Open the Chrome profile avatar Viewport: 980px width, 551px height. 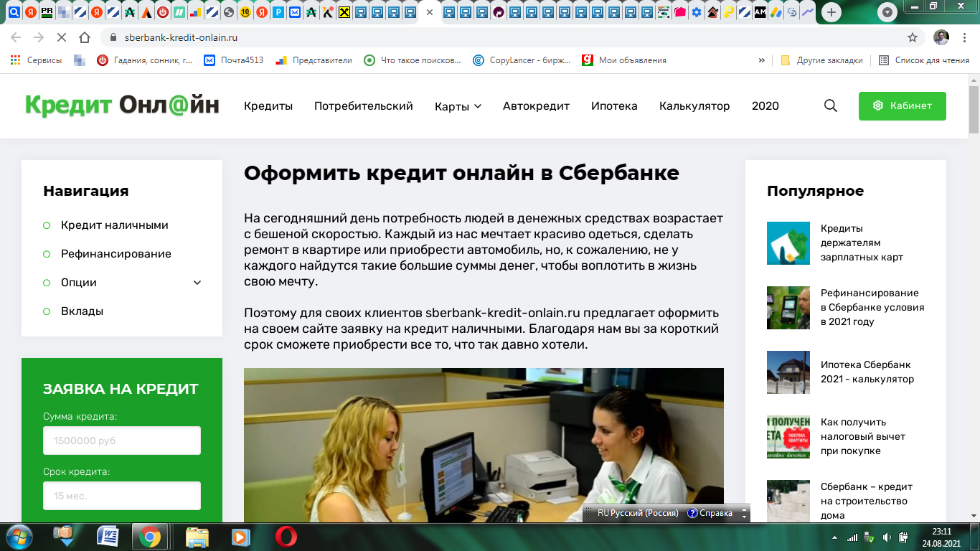(x=941, y=37)
